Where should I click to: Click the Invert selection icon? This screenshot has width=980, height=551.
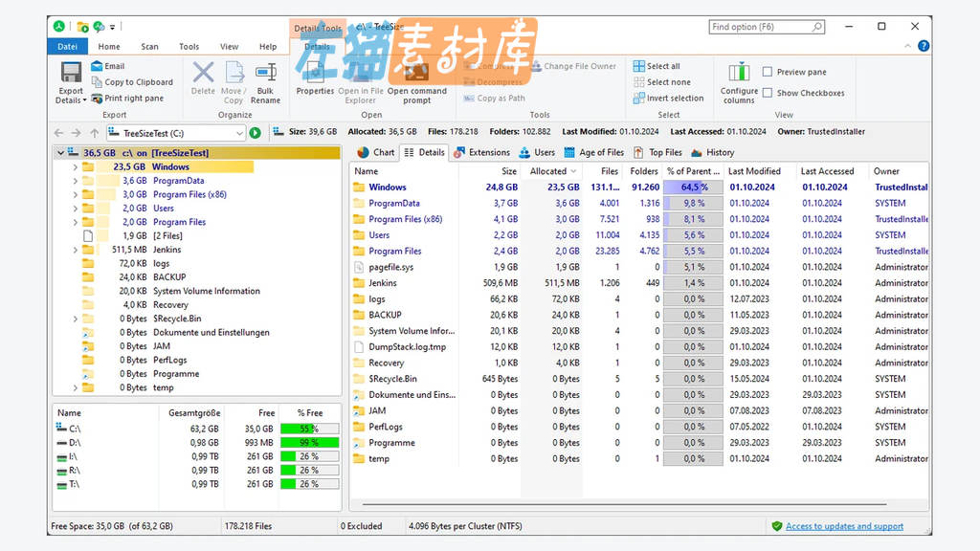click(x=638, y=99)
